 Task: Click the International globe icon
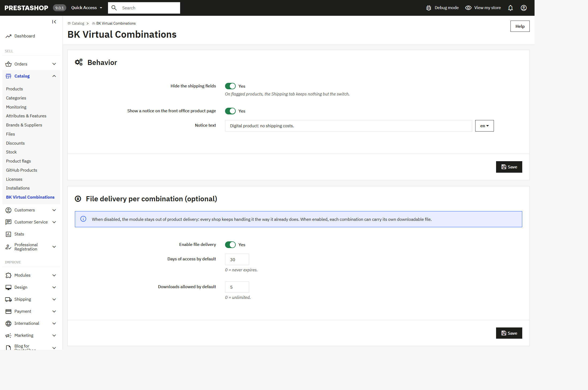pos(9,323)
